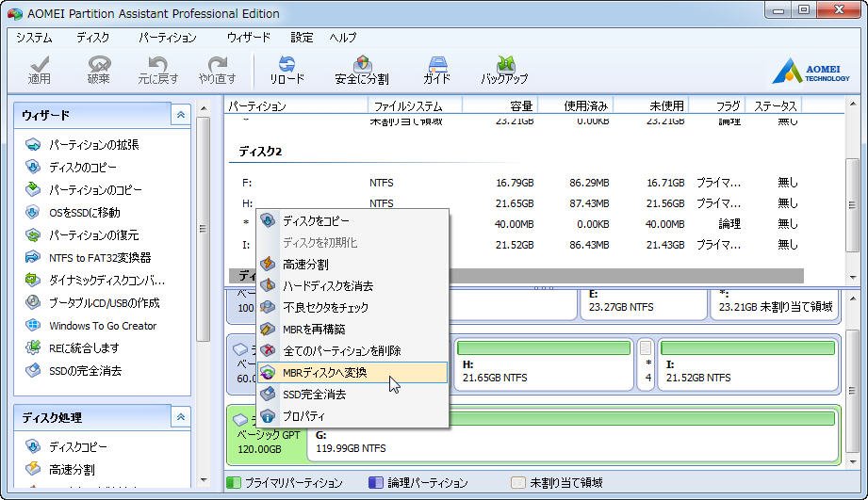Sort by the 容量 column header
Image resolution: width=868 pixels, height=500 pixels.
(x=500, y=105)
